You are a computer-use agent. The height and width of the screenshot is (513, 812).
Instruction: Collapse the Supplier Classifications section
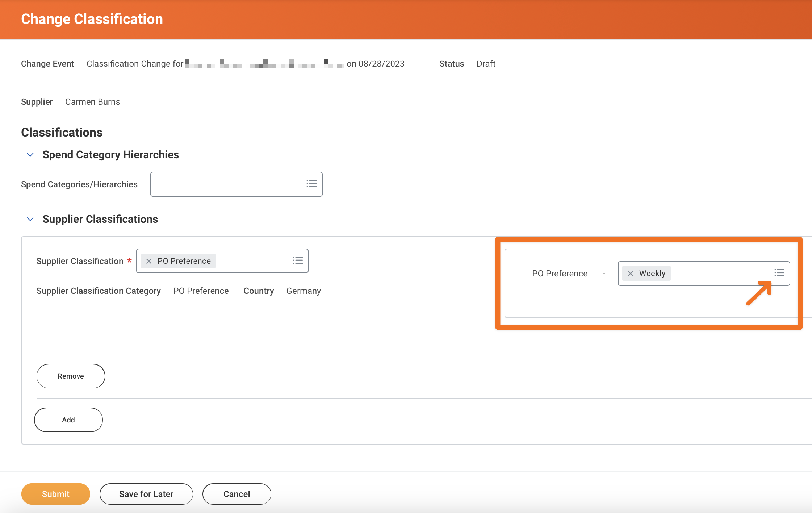(x=30, y=219)
